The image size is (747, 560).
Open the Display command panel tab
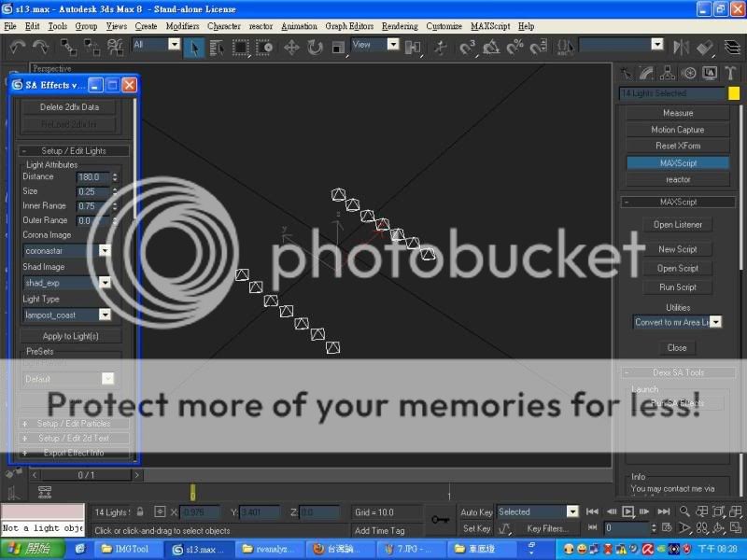coord(709,73)
